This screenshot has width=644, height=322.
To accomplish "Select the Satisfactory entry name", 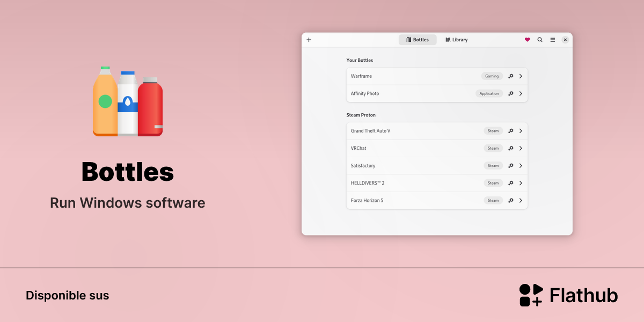I will [x=363, y=166].
